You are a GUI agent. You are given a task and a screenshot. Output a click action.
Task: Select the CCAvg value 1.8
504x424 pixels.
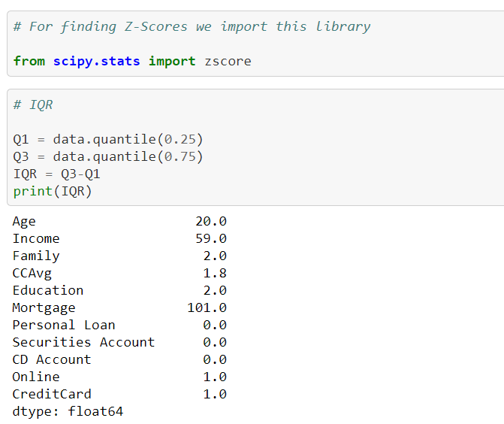(215, 274)
